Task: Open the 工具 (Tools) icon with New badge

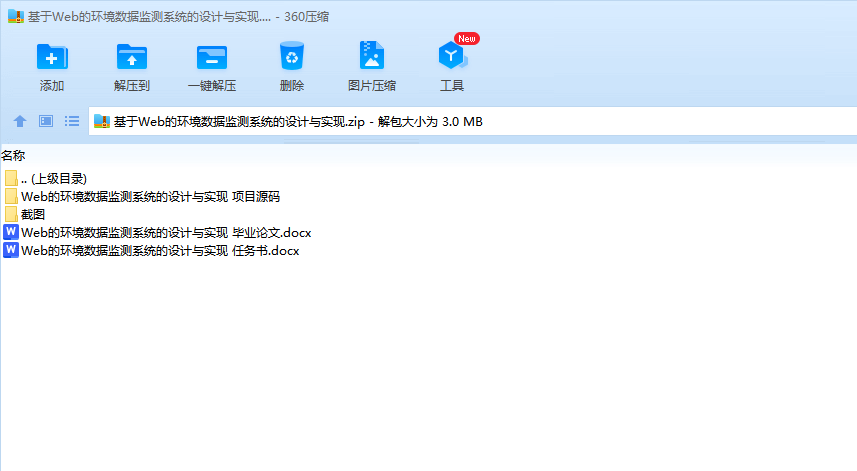Action: pos(453,55)
